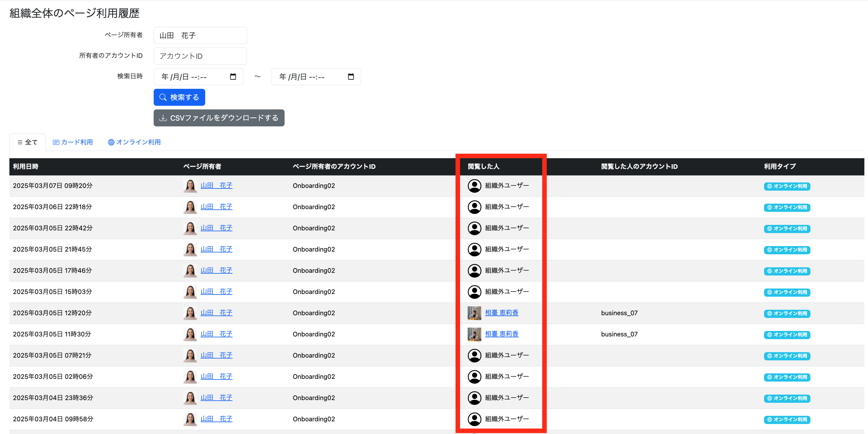Screen dimensions: 868x434
Task: Switch to the カード利用 tab
Action: pyautogui.click(x=73, y=142)
